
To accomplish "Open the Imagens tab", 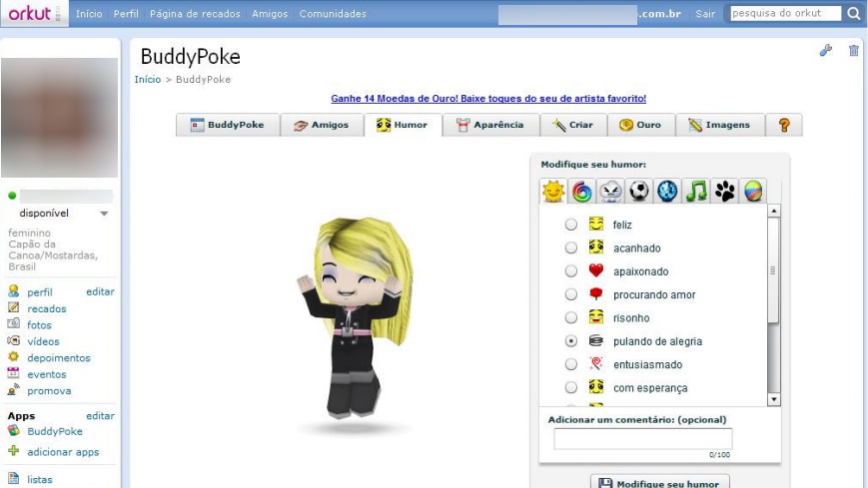I will (719, 125).
